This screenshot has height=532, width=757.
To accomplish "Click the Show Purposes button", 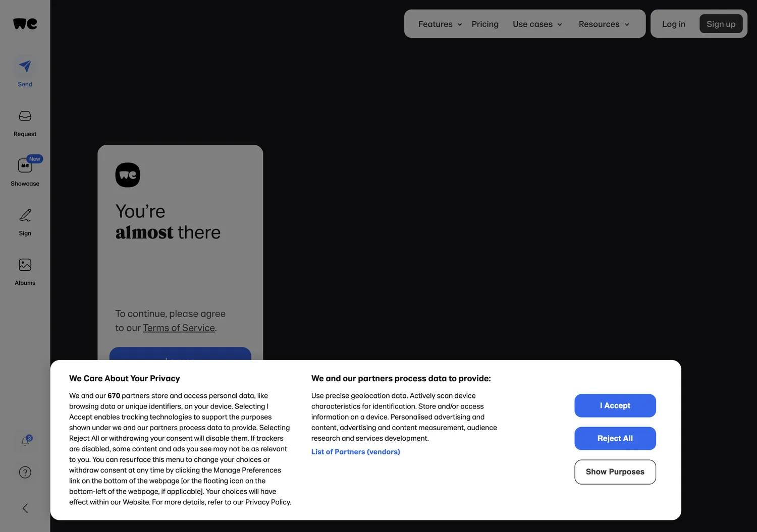I will click(615, 472).
